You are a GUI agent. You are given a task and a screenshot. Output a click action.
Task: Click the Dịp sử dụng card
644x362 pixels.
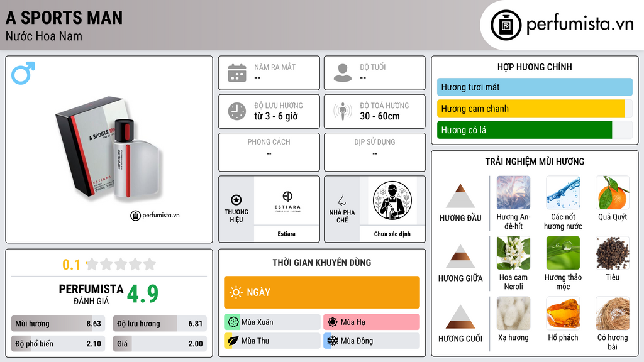tap(375, 152)
